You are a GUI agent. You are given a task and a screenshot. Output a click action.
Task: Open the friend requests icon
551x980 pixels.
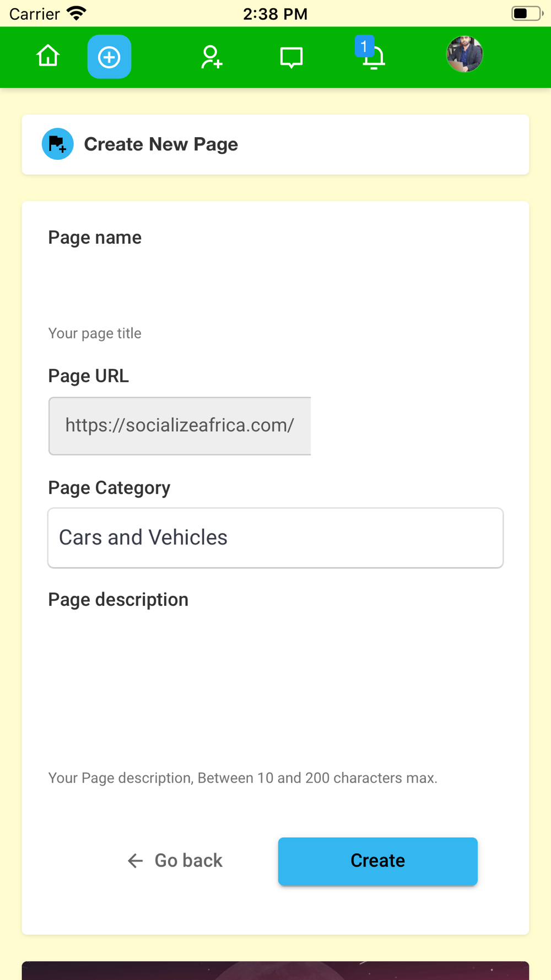point(211,57)
